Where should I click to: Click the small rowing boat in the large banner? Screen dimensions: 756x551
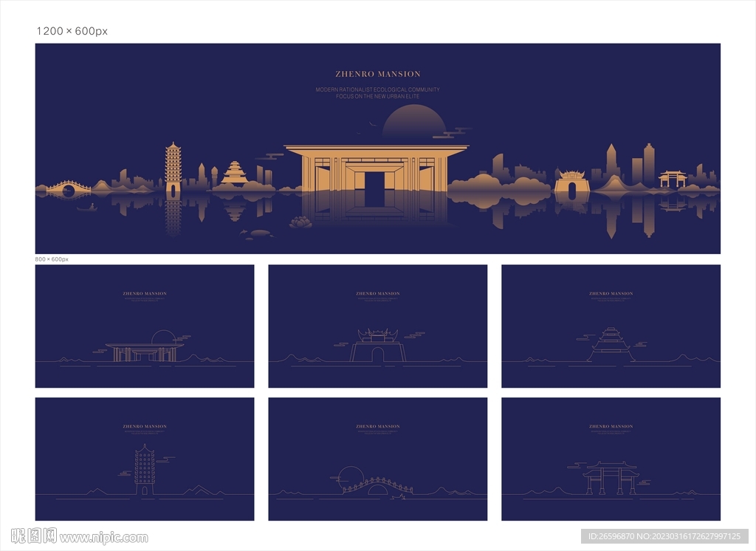pos(87,208)
